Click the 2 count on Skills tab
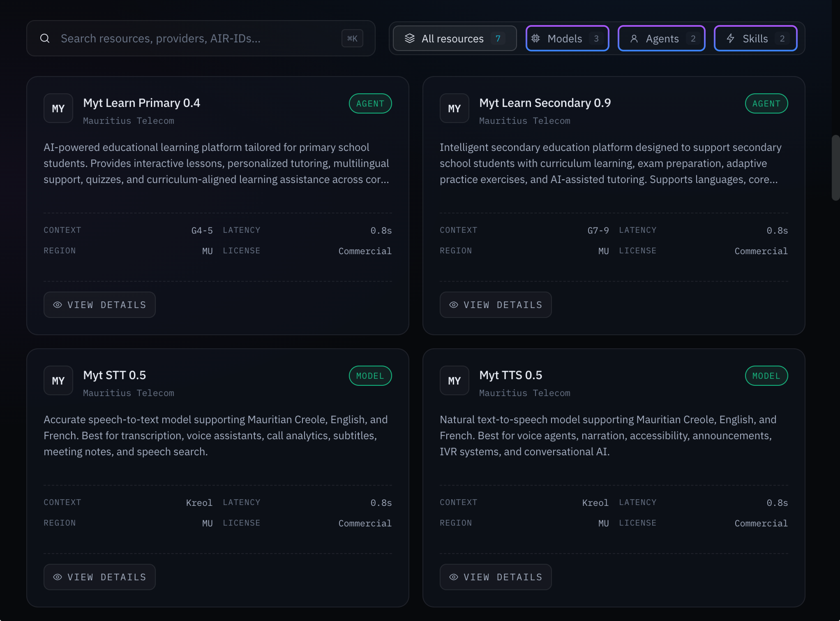 782,38
